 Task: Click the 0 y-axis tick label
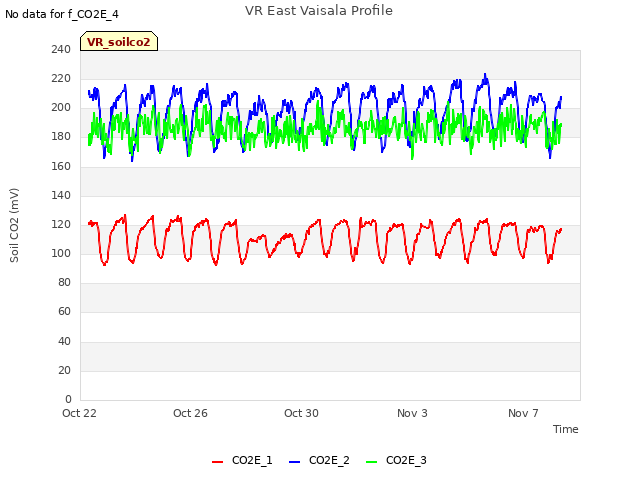[x=68, y=399]
